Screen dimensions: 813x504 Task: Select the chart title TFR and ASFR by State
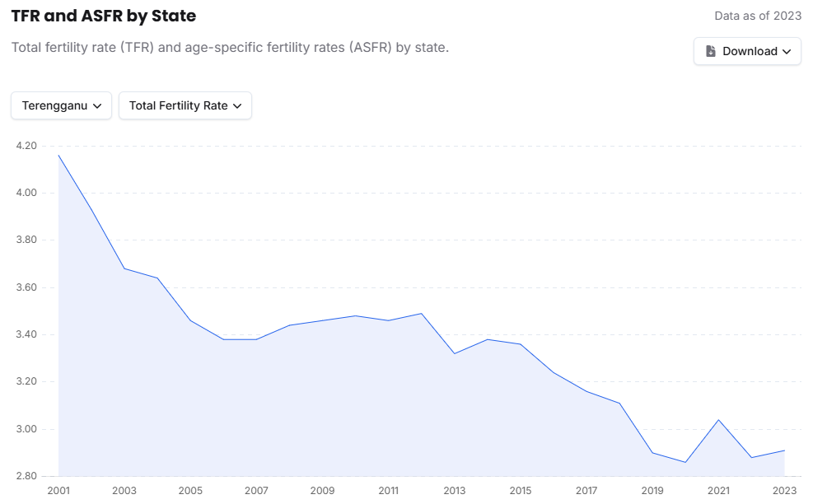point(104,16)
